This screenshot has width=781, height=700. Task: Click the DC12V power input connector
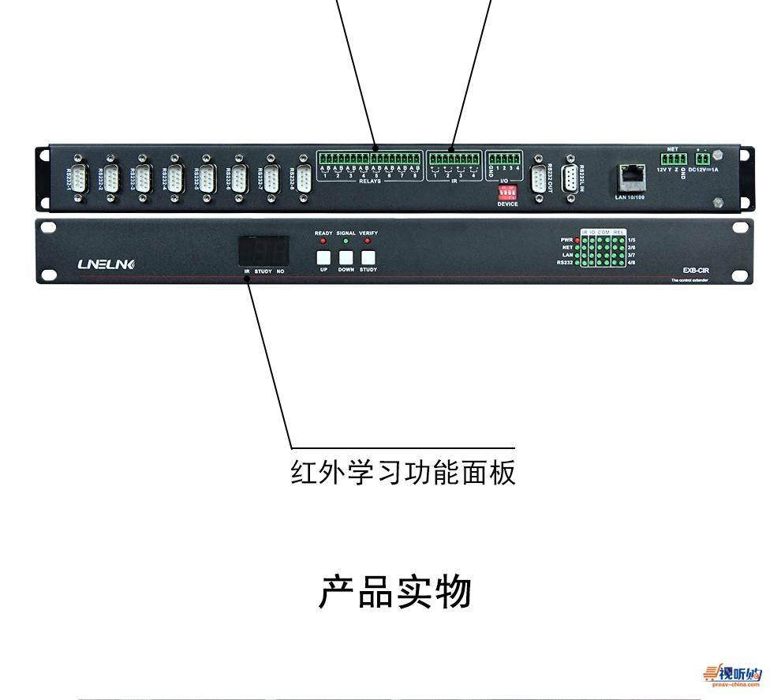[x=703, y=159]
